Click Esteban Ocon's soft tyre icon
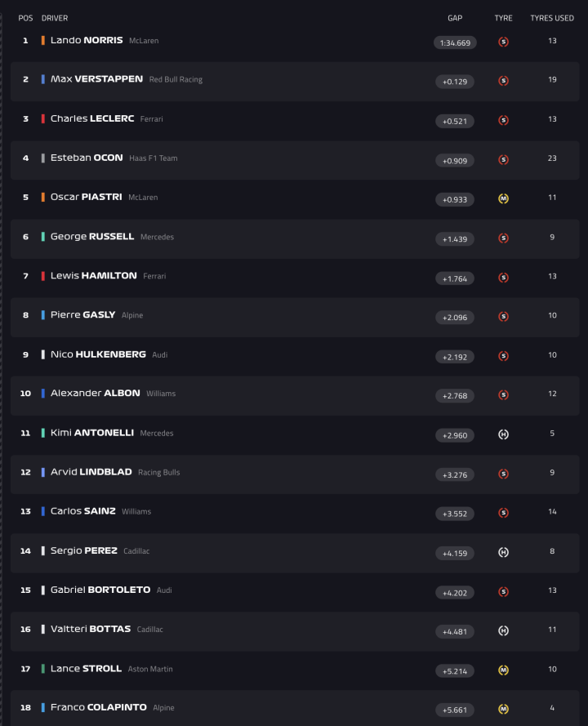Viewport: 588px width, 726px height. (x=503, y=159)
